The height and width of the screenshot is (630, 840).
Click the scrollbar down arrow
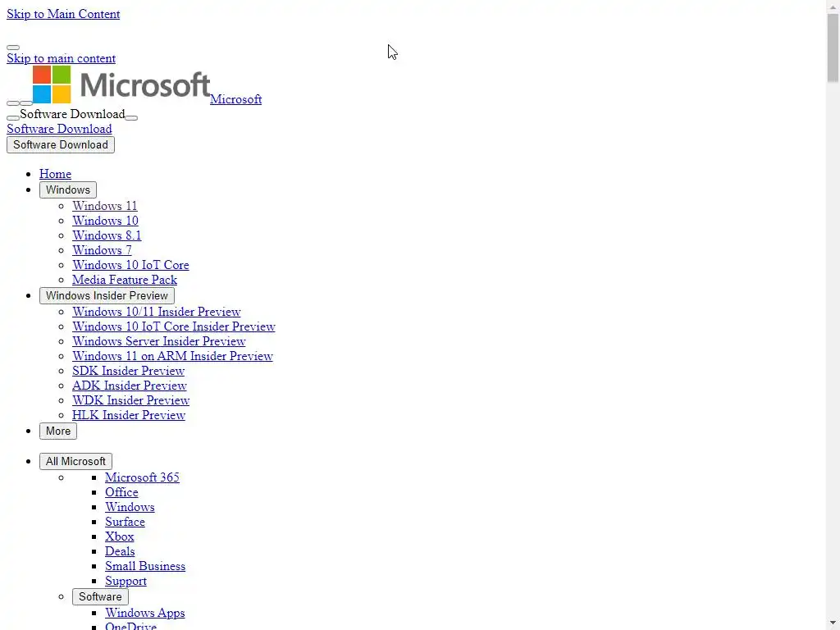(833, 623)
